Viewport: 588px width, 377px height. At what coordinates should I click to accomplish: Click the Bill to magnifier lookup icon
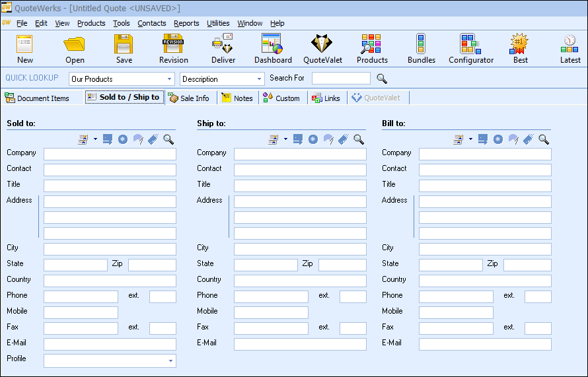click(544, 139)
